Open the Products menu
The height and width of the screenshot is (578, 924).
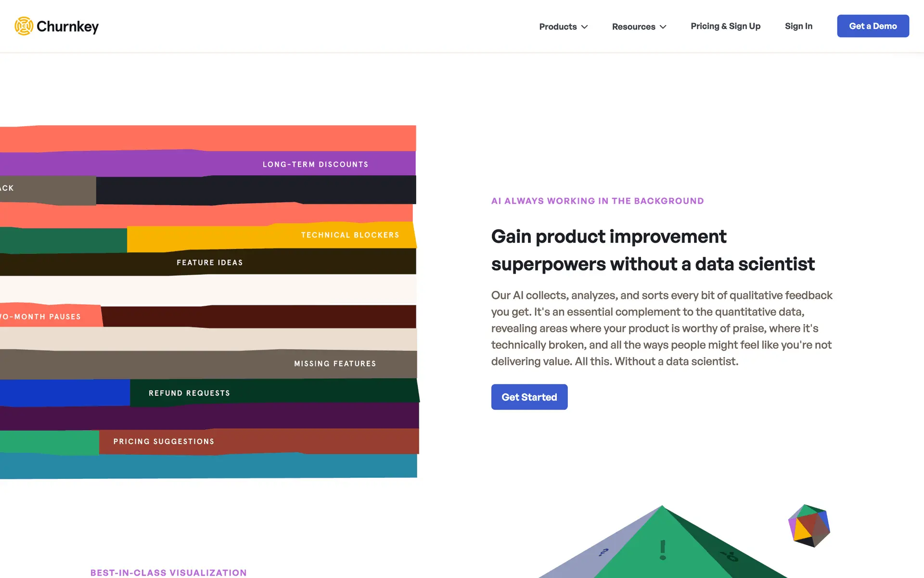(558, 27)
